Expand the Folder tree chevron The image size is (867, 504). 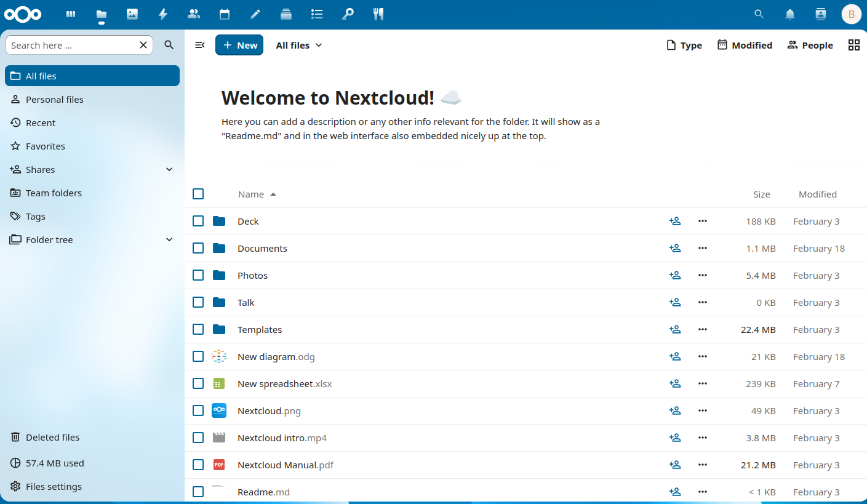(170, 239)
